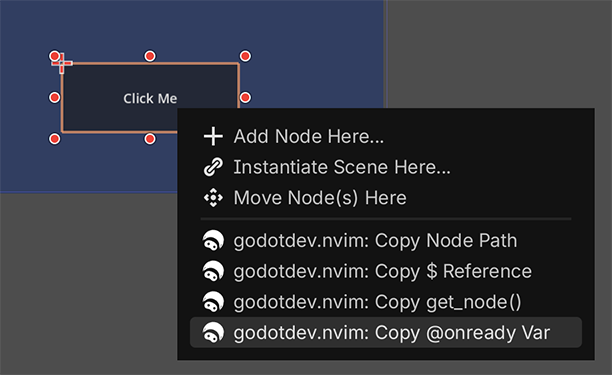
Task: Choose Instantiate Scene Here... menu entry
Action: (386, 167)
